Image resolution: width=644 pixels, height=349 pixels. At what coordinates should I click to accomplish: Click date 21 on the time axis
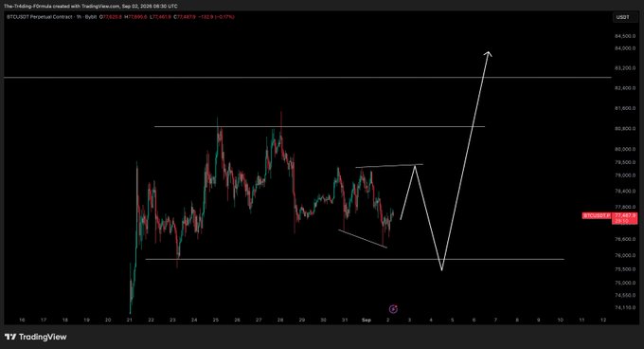(x=130, y=320)
